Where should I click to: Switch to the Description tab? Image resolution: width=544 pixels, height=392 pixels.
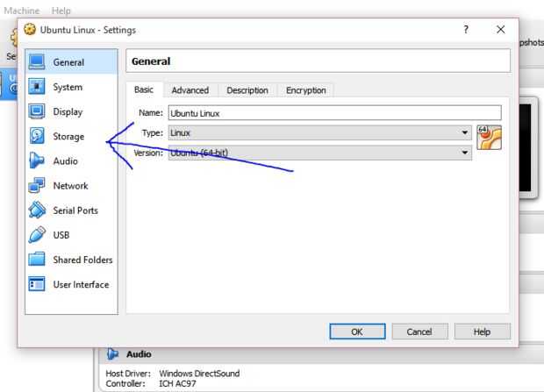click(247, 90)
